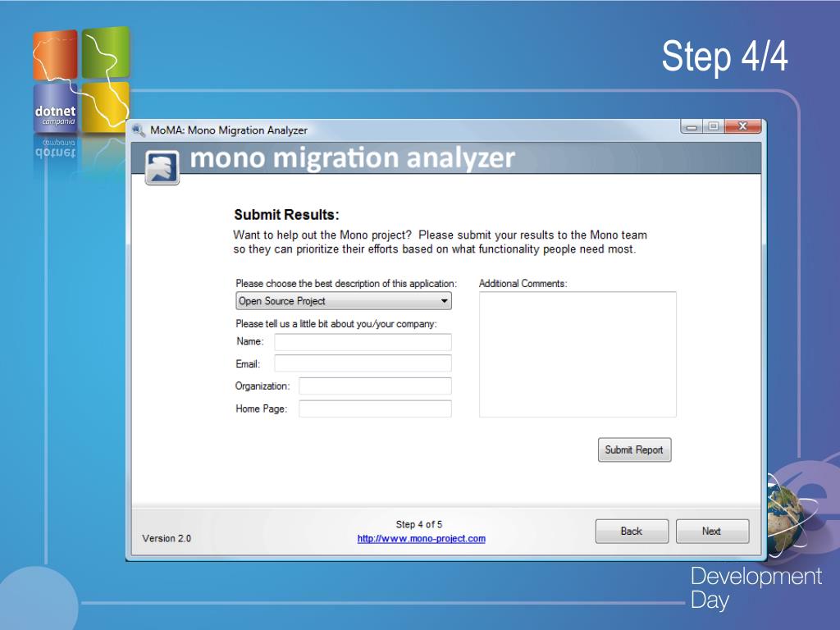This screenshot has height=630, width=840.
Task: Focus the Home Page text box
Action: point(375,409)
